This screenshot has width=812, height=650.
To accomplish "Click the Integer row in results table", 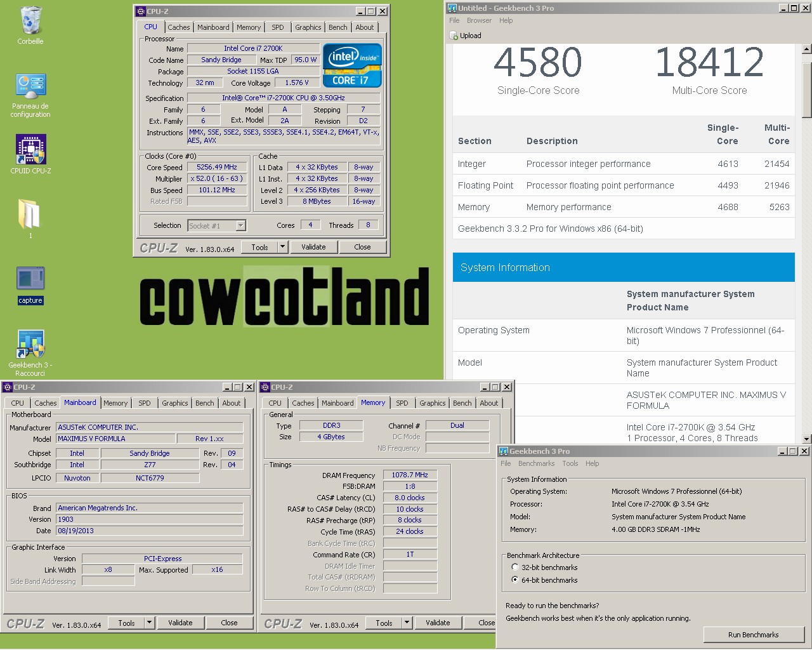I will pyautogui.click(x=624, y=164).
